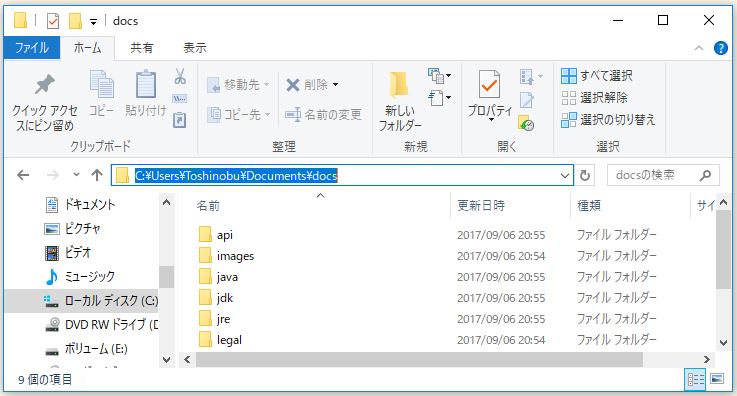Click the Paste (貼り付け) ribbon button
Image resolution: width=737 pixels, height=396 pixels.
pyautogui.click(x=146, y=94)
